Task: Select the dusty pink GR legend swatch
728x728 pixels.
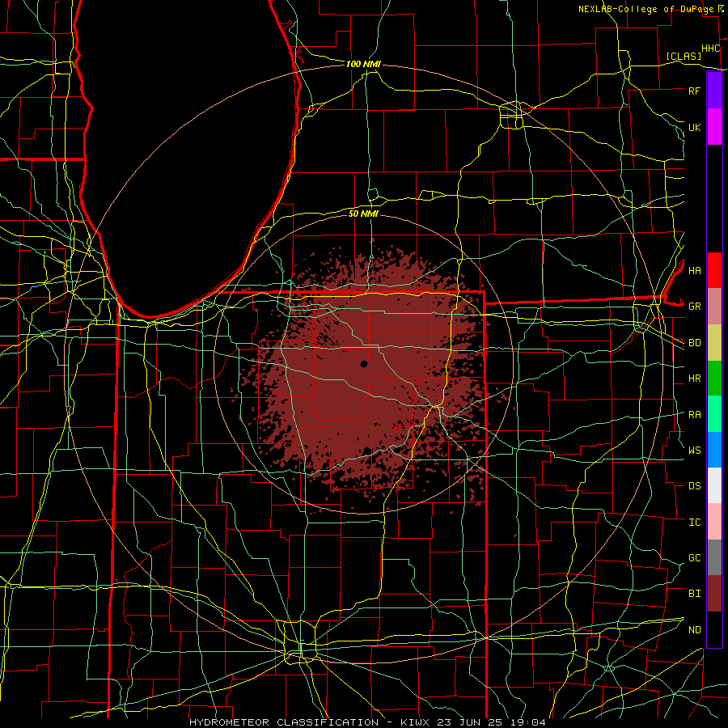Action: (714, 306)
